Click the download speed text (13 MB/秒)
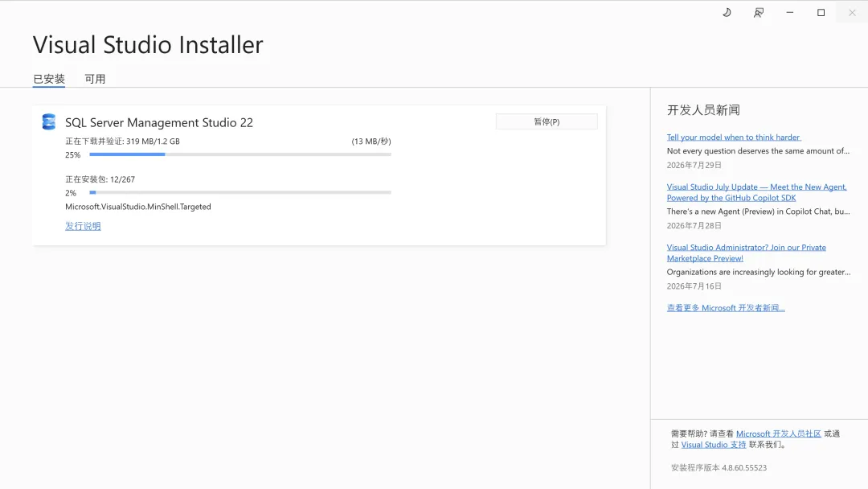Viewport: 868px width, 489px height. (371, 142)
